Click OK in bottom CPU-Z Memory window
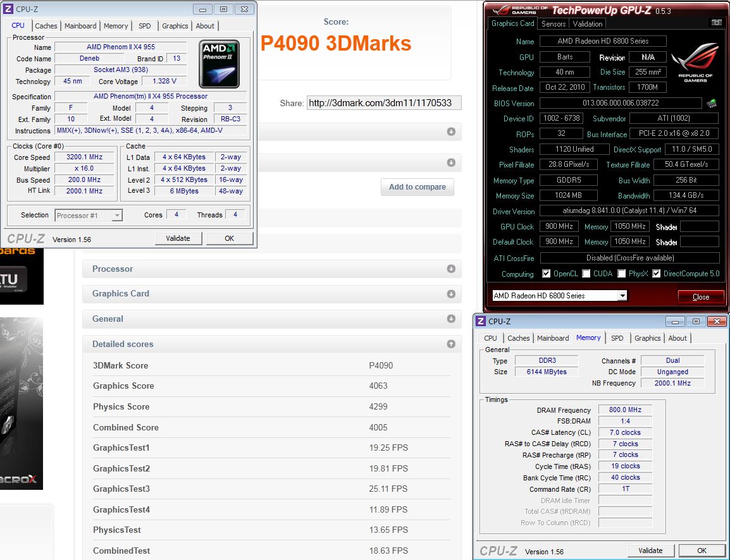 pos(702,551)
